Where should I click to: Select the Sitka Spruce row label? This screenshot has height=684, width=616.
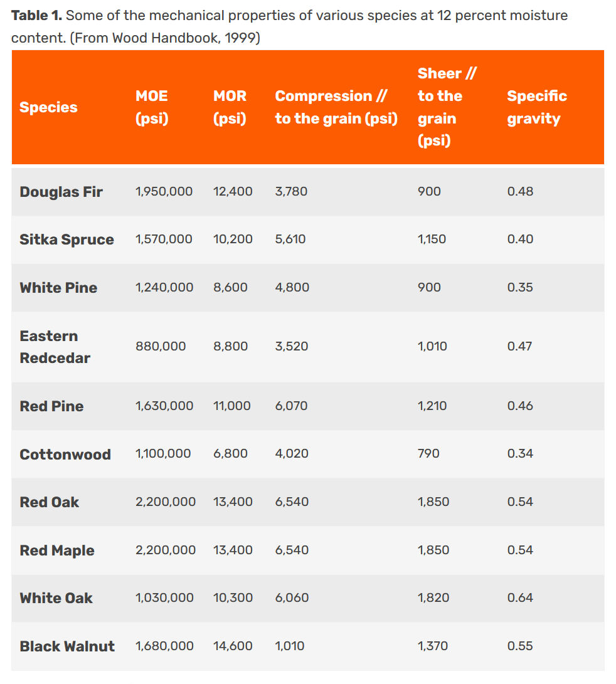coord(66,239)
